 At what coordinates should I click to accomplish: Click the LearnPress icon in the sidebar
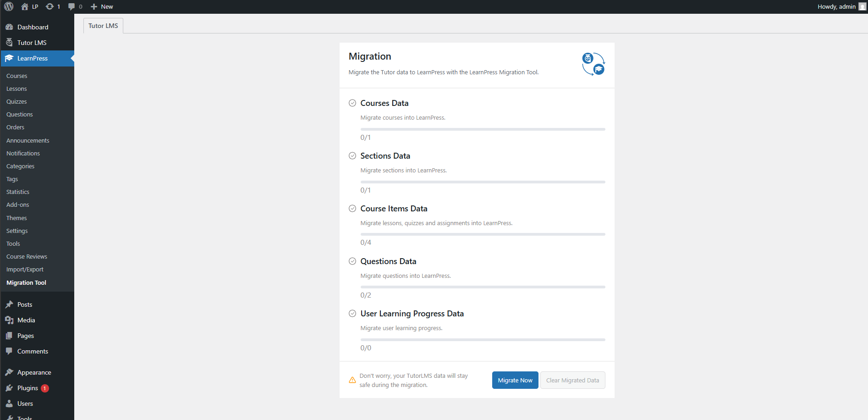pos(9,58)
